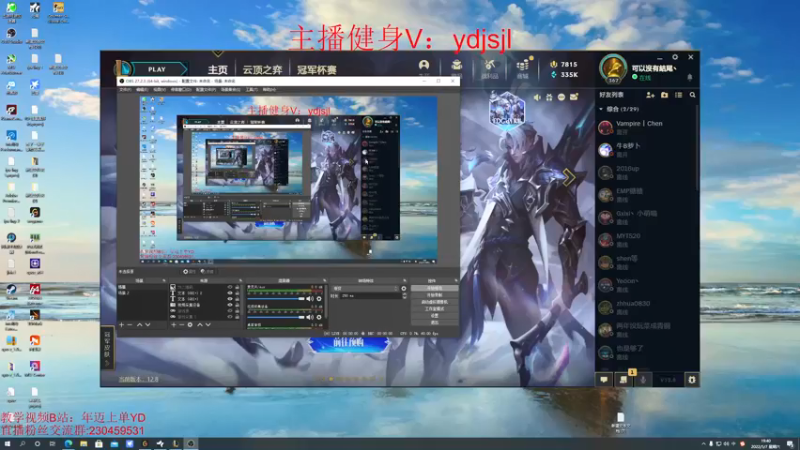Click the round chat icon above banner
Image resolution: width=800 pixels, height=450 pixels.
[x=561, y=97]
